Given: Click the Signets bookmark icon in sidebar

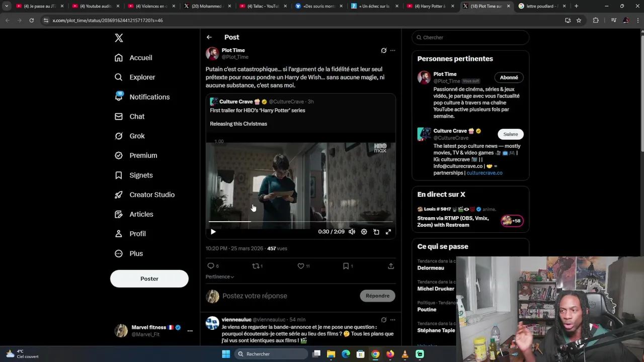Looking at the screenshot, I should coord(119,175).
